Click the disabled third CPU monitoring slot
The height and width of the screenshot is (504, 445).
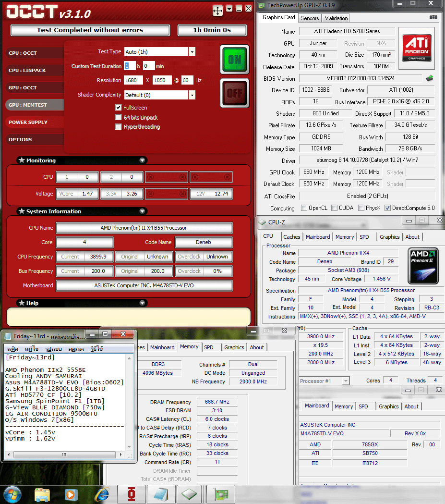pyautogui.click(x=166, y=177)
